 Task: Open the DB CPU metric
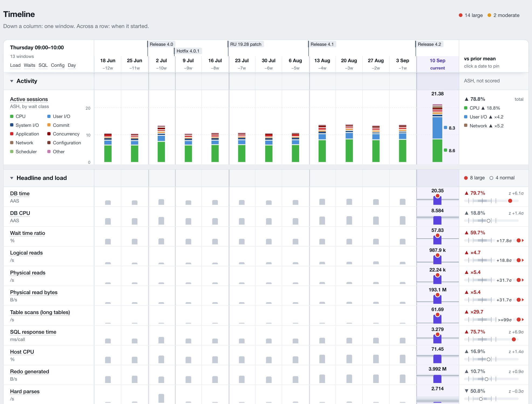point(20,213)
